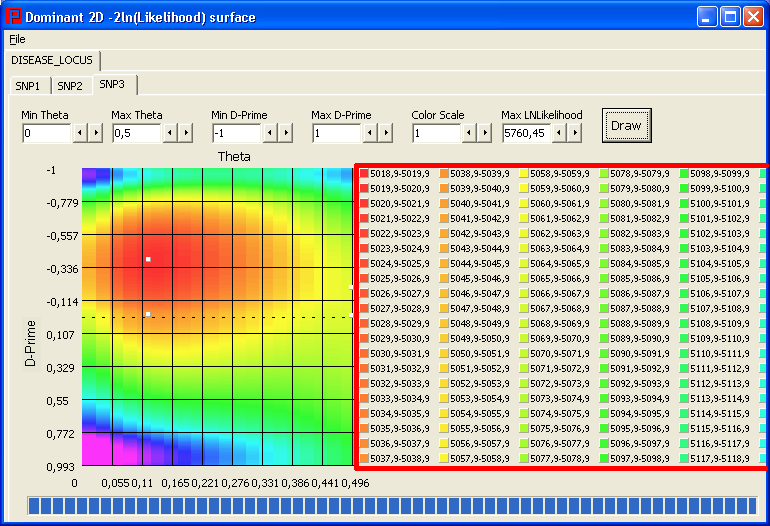Click the Min D-Prime input field
This screenshot has height=526, width=770.
click(x=237, y=133)
